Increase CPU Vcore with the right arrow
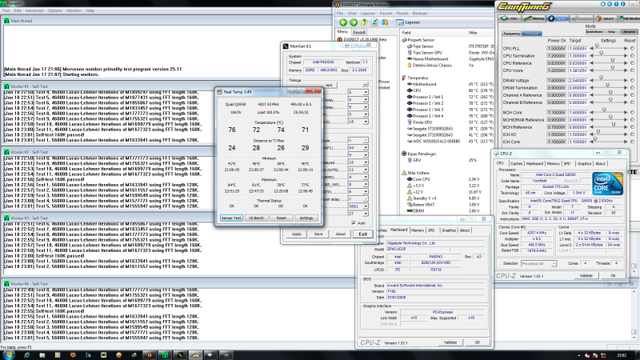The image size is (640, 360). coord(625,71)
